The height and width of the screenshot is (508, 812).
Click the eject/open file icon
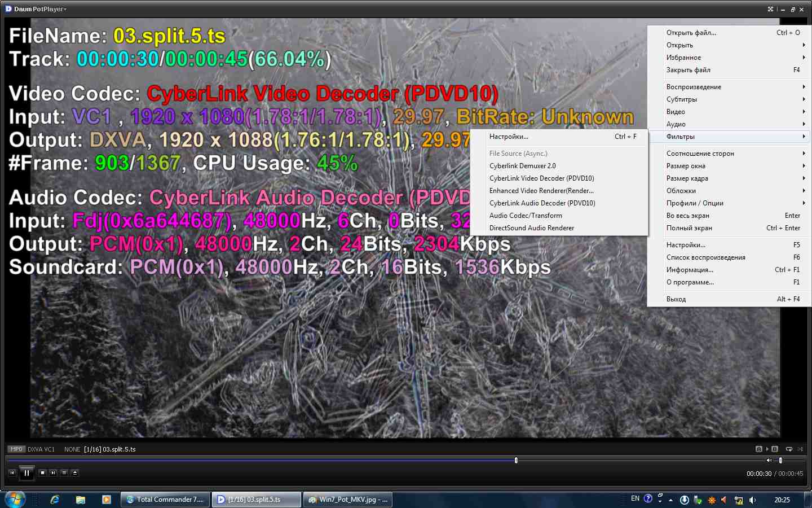pos(75,473)
